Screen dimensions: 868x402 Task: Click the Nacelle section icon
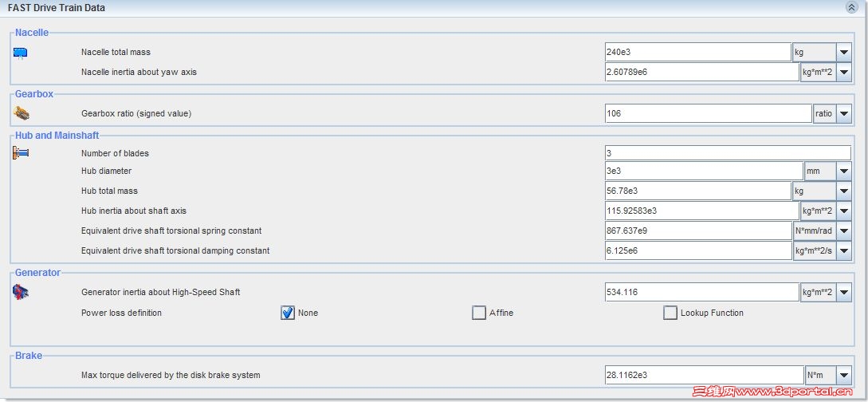(21, 53)
